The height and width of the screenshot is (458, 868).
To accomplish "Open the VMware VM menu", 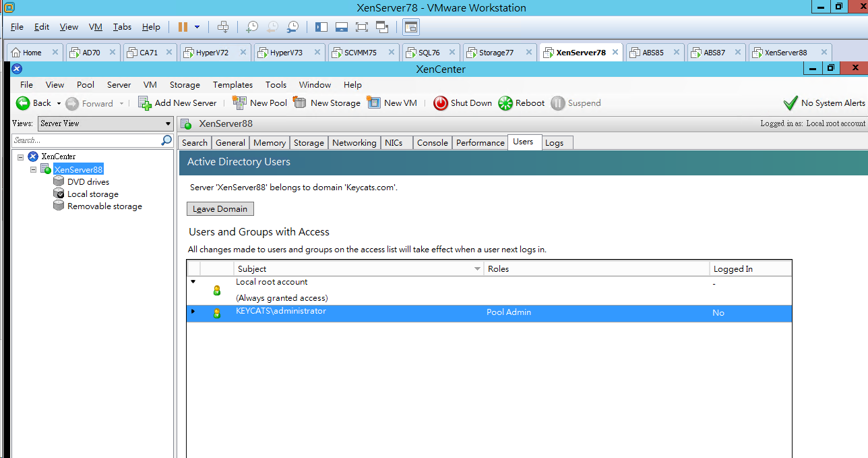I will pos(96,27).
